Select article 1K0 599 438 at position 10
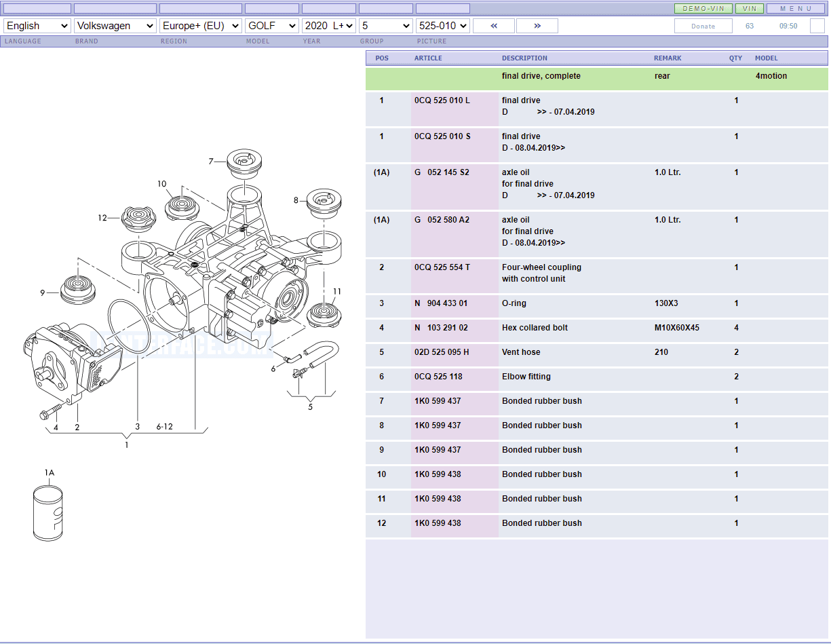 [x=438, y=474]
